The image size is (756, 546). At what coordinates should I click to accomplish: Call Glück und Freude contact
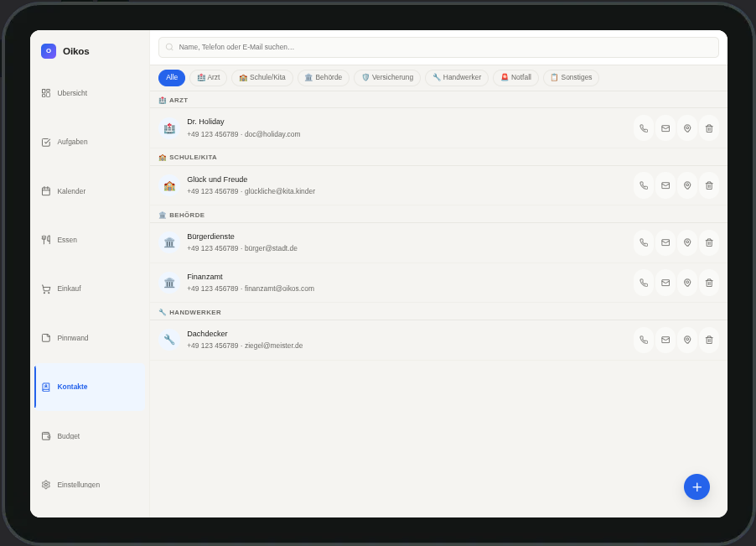tap(643, 185)
